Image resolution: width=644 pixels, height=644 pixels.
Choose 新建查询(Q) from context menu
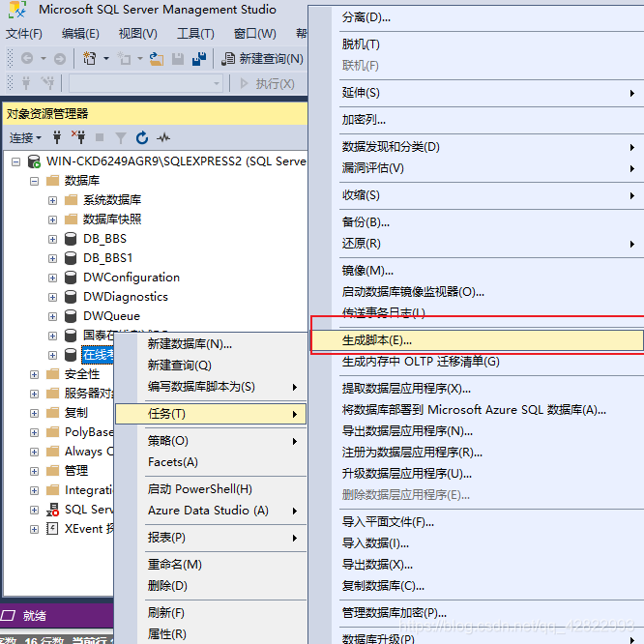pyautogui.click(x=210, y=366)
